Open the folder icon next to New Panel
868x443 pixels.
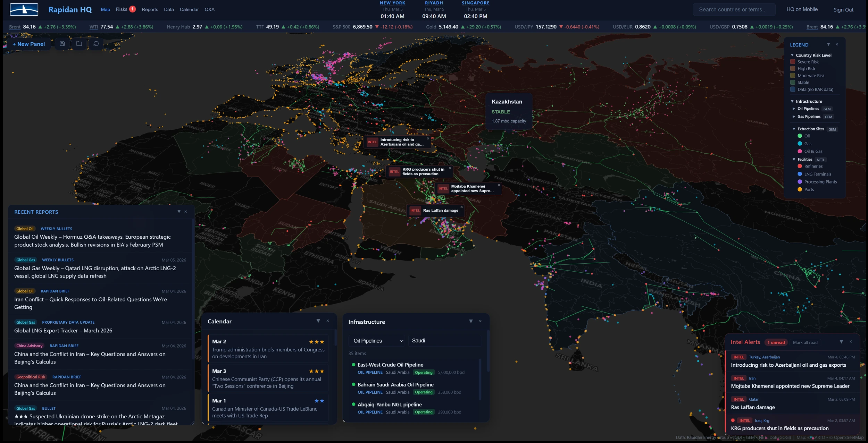tap(79, 44)
